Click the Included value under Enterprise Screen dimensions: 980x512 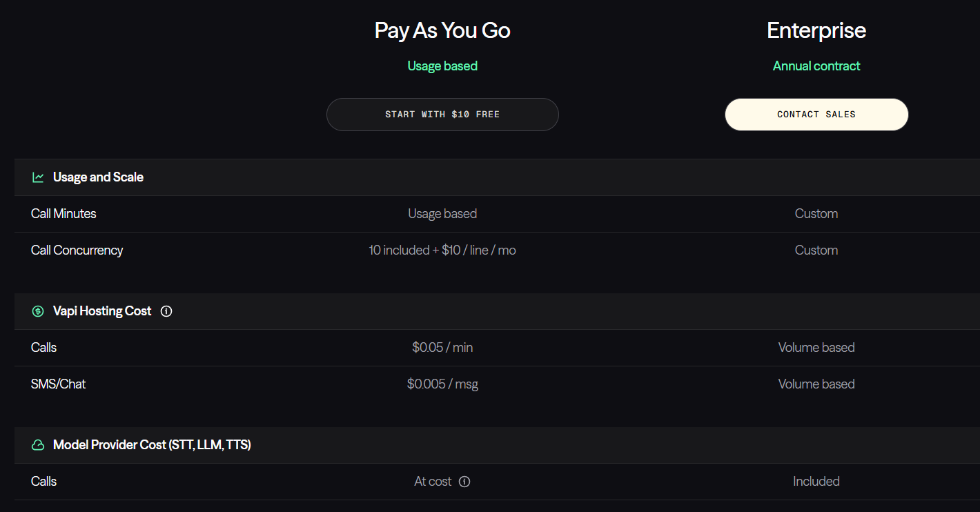pyautogui.click(x=816, y=482)
